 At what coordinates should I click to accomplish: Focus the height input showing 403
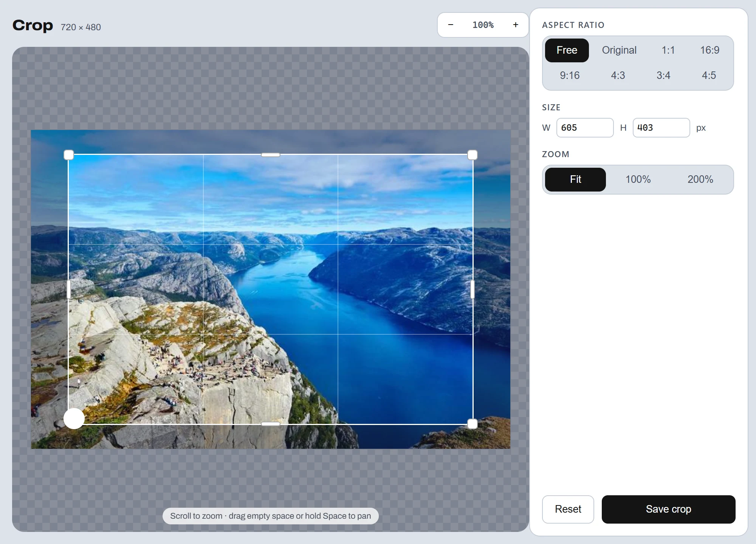pos(661,128)
